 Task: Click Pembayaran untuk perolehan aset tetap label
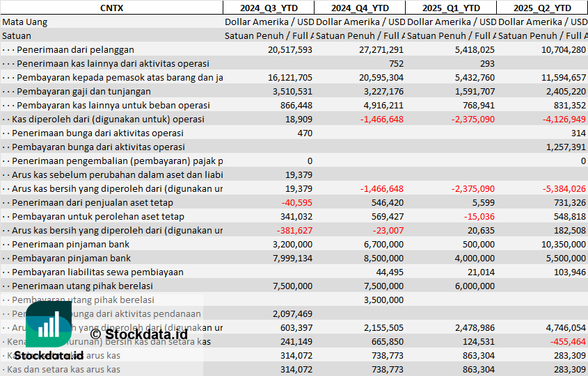[98, 216]
